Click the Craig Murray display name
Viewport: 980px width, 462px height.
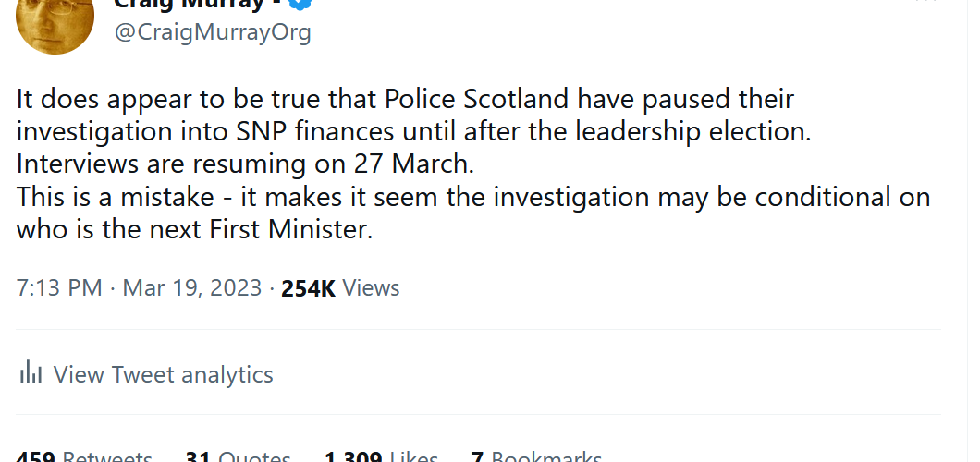coord(198,4)
